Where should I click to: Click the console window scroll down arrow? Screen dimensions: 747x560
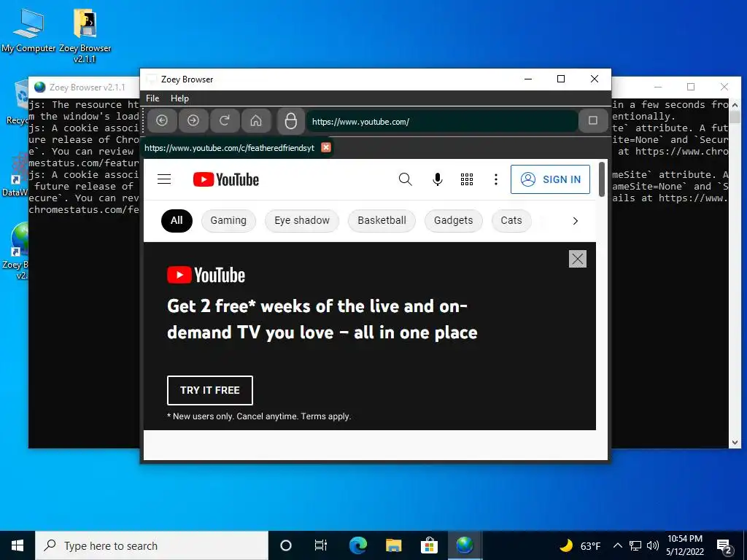735,443
